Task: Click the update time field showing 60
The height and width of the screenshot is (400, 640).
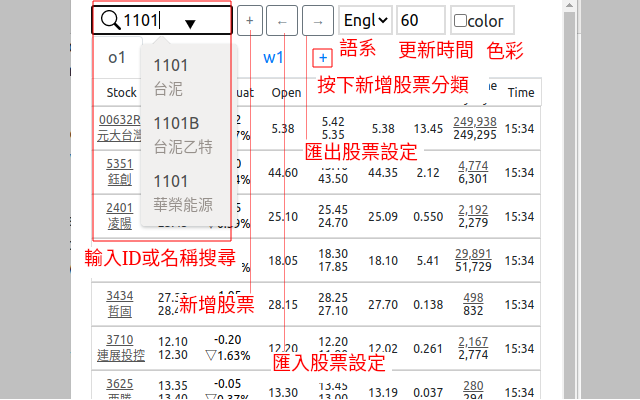Action: tap(420, 20)
